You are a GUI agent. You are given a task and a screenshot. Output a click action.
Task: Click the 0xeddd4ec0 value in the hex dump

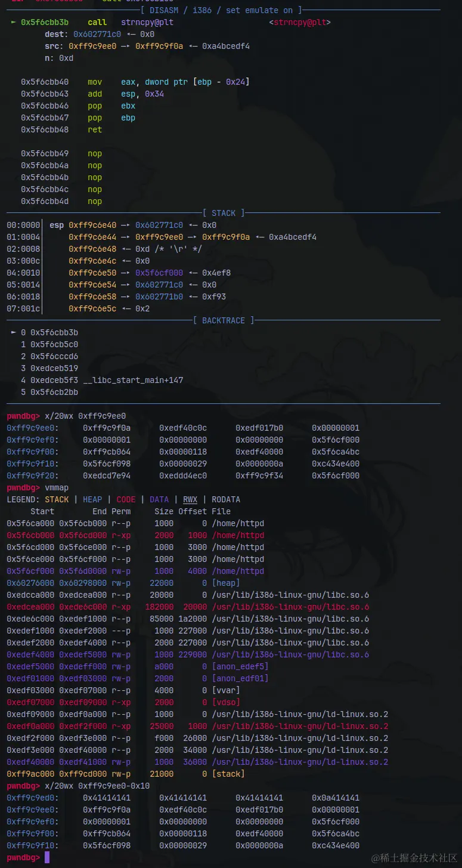(x=183, y=475)
